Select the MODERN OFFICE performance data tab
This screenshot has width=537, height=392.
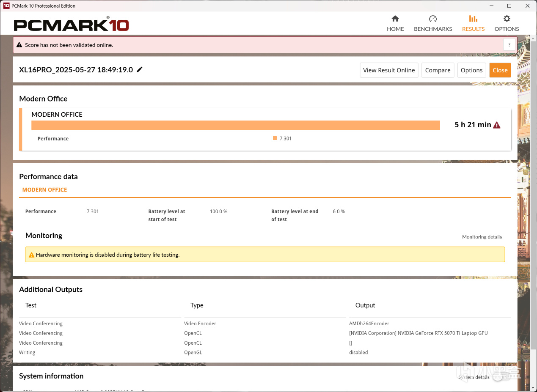[x=44, y=190]
